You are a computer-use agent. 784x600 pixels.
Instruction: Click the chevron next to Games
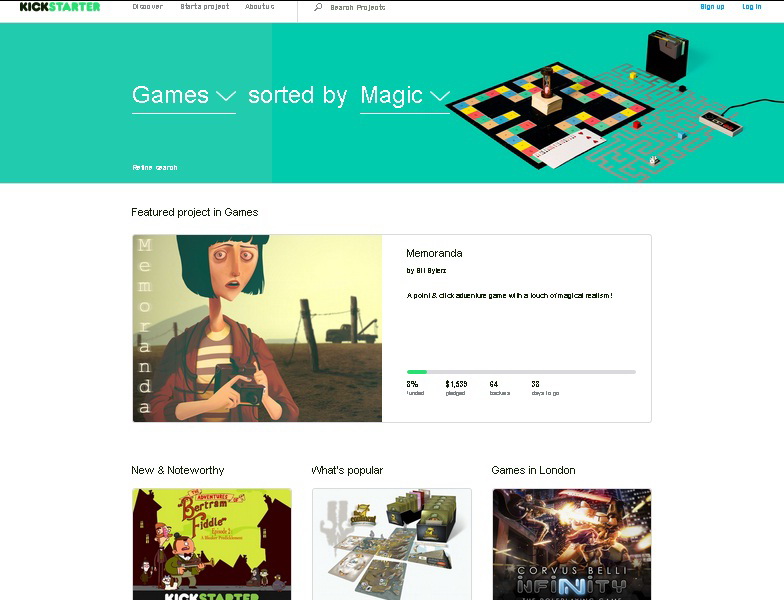point(226,96)
